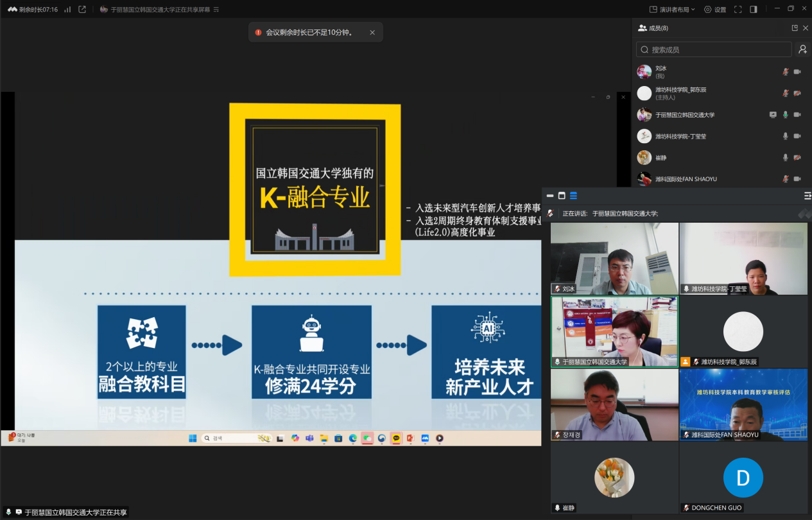
Task: Toggle camera for 刘冰 in member list
Action: [797, 72]
